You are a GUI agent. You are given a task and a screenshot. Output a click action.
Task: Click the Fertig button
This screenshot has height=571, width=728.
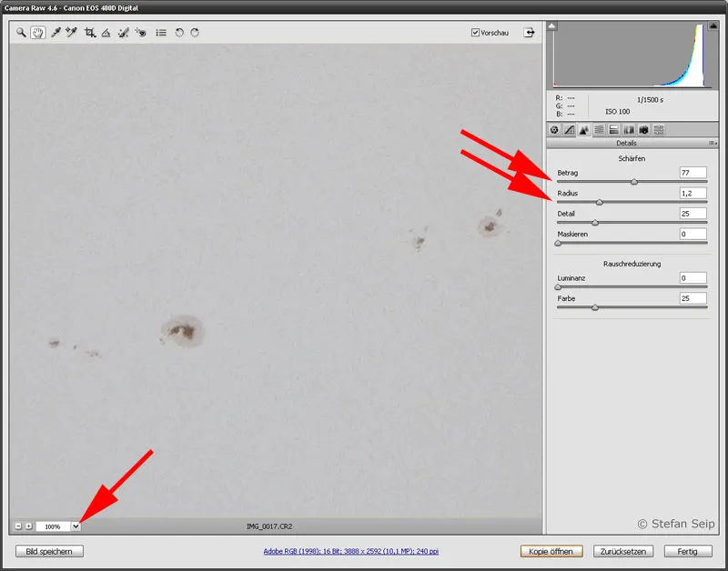point(688,552)
